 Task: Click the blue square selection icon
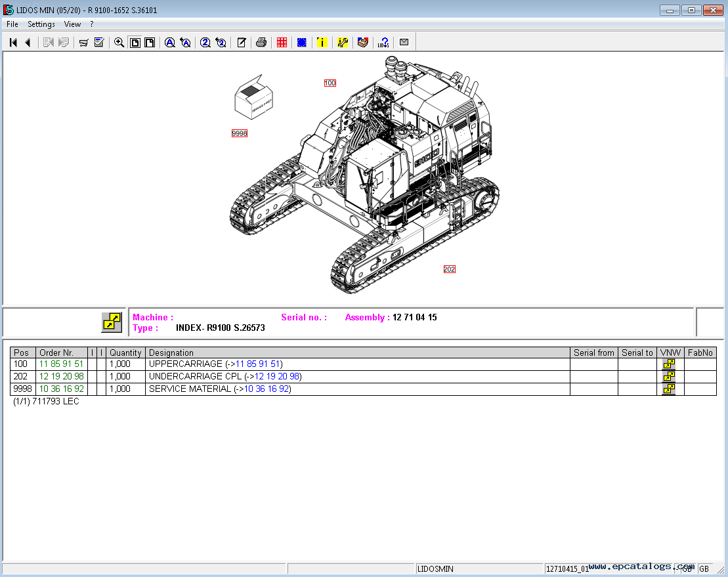301,43
